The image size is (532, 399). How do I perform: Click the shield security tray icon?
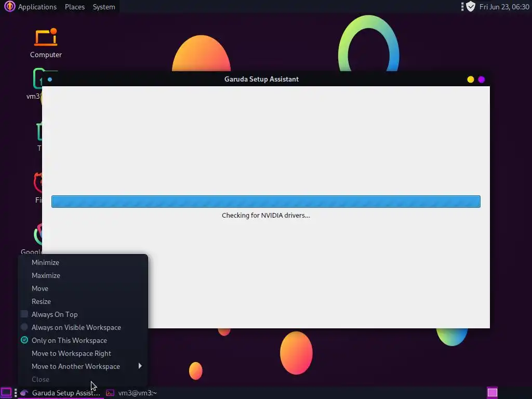click(x=471, y=6)
